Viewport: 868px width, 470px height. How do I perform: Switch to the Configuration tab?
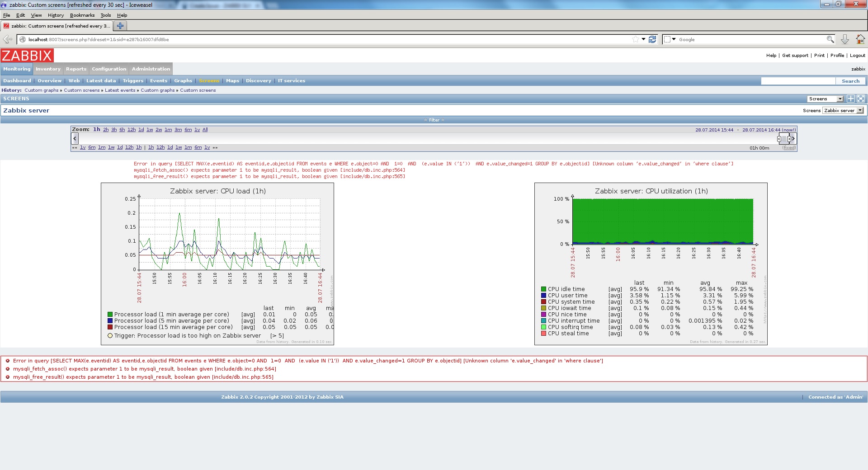click(x=109, y=69)
